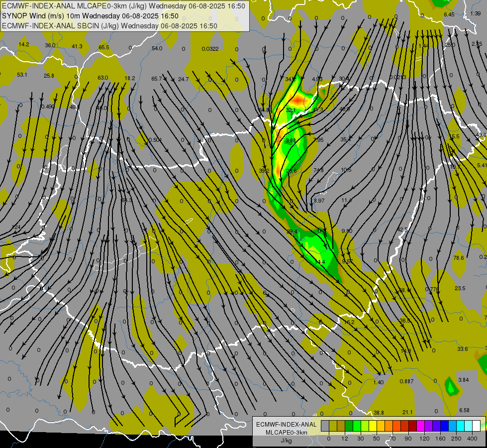
Task: Click the map value 65.5
Action: pos(104,47)
